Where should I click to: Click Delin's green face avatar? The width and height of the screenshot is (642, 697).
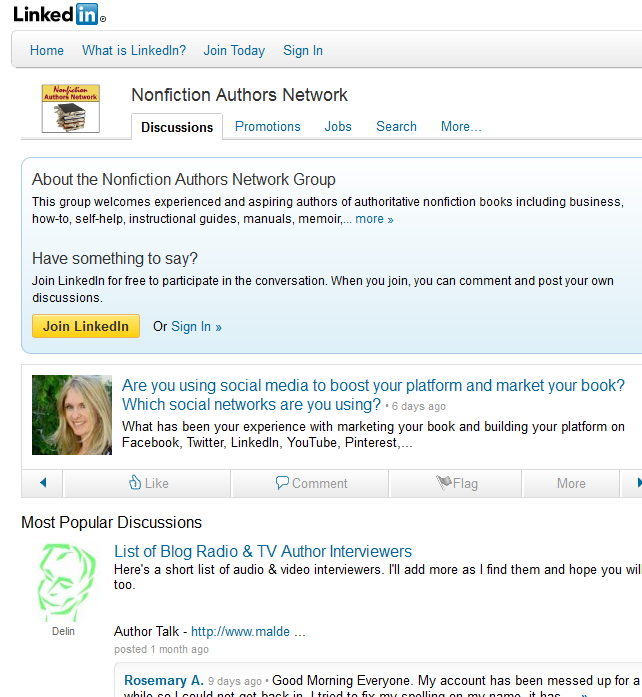click(66, 582)
